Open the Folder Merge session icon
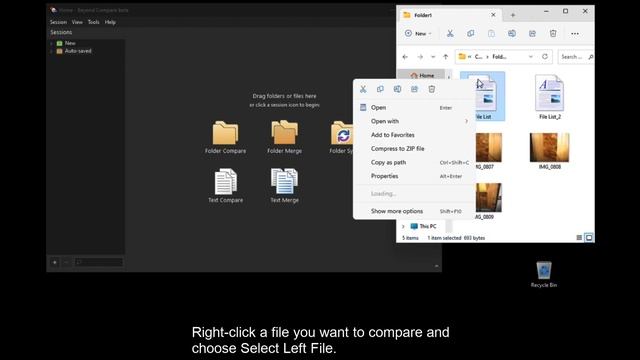 coord(284,137)
